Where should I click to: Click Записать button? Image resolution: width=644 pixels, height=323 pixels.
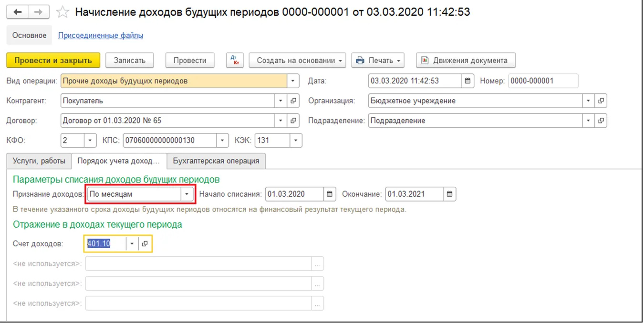[x=129, y=61]
